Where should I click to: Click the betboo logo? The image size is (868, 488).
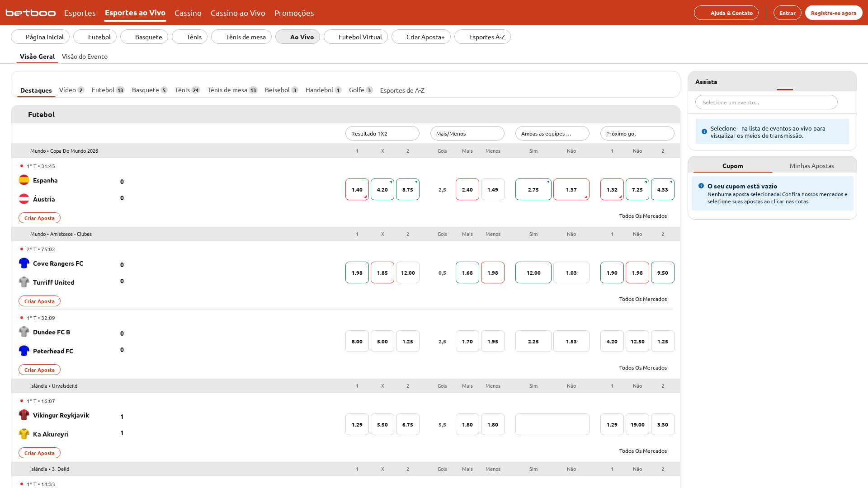click(x=31, y=13)
